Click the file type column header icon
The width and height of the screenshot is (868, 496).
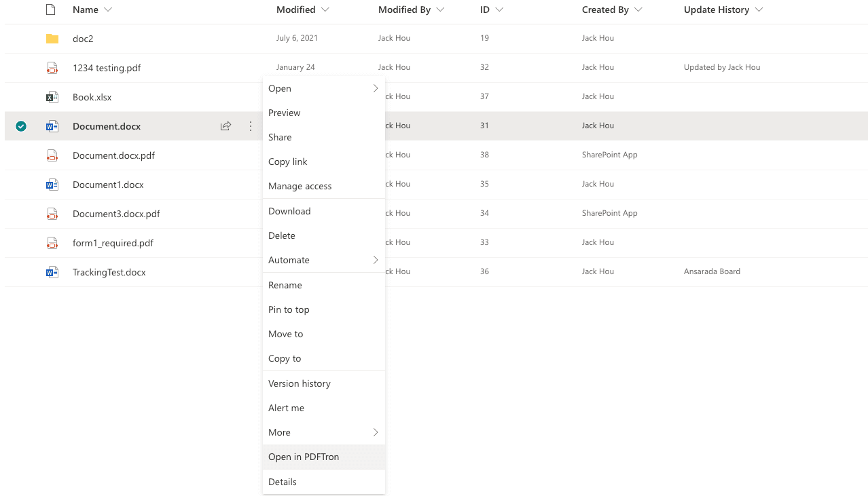[50, 9]
